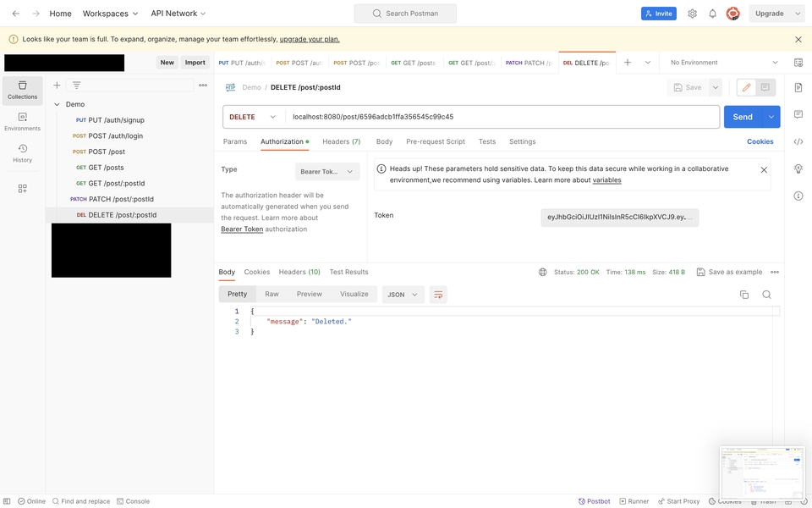This screenshot has height=508, width=812.
Task: Switch to the Params tab
Action: (x=235, y=141)
